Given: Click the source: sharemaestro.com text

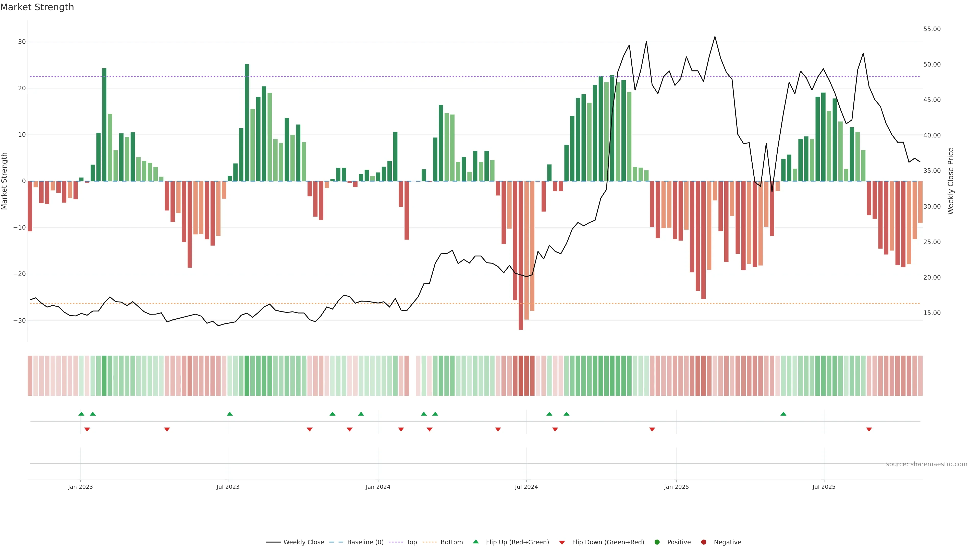Looking at the screenshot, I should coord(926,464).
